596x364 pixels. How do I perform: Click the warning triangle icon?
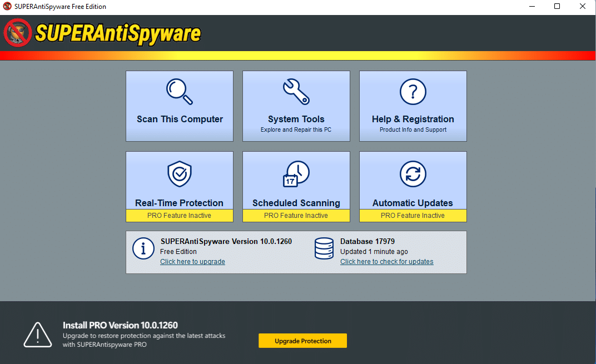(x=38, y=335)
